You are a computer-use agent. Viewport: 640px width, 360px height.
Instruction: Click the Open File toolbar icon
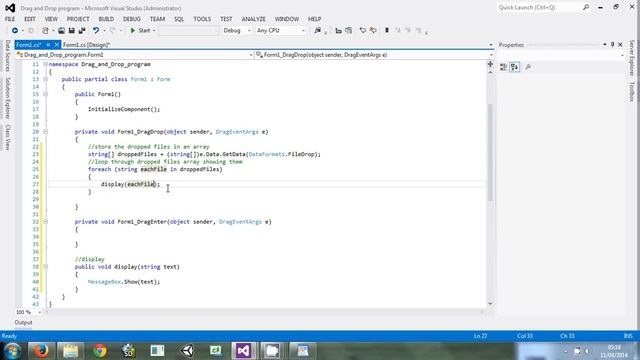(x=61, y=31)
